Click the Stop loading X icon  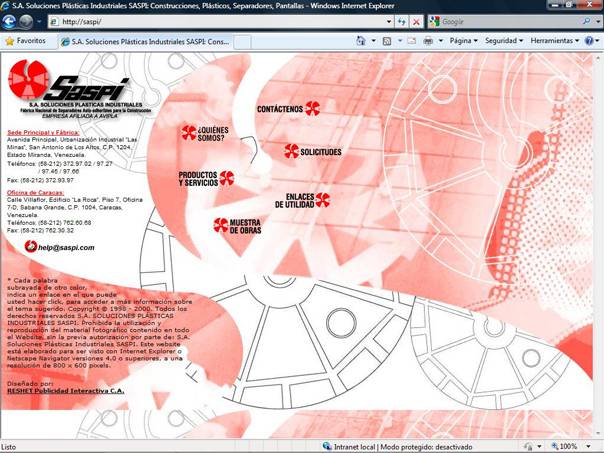click(416, 21)
